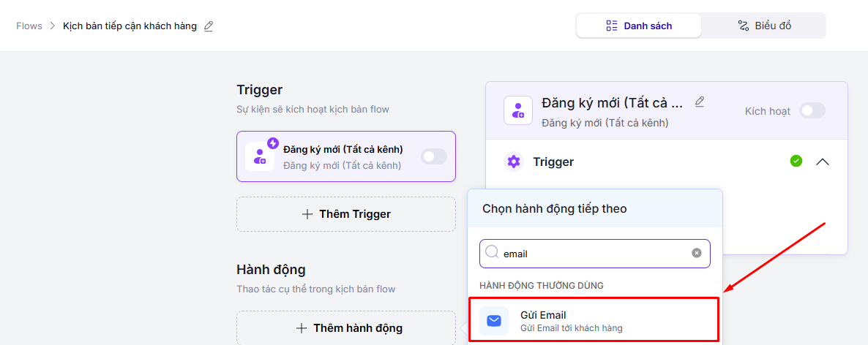The height and width of the screenshot is (345, 868).
Task: Collapse the Trigger section chevron
Action: 823,162
